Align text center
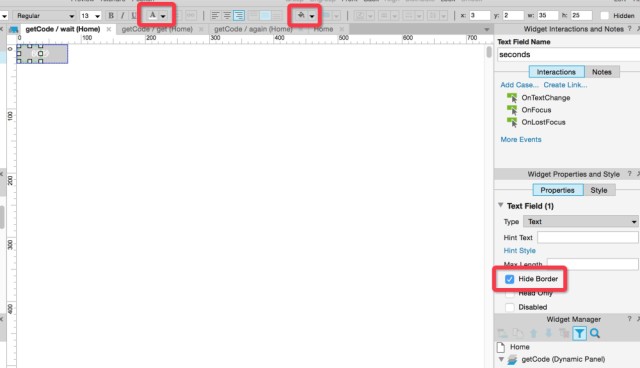This screenshot has width=640, height=368. pos(227,16)
